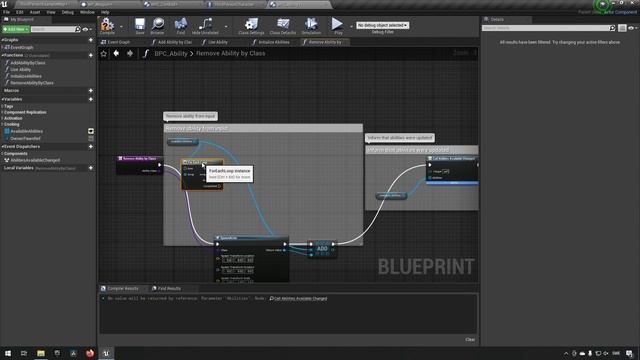The image size is (640, 360).
Task: Add a new graph with plus icon
Action: [91, 40]
